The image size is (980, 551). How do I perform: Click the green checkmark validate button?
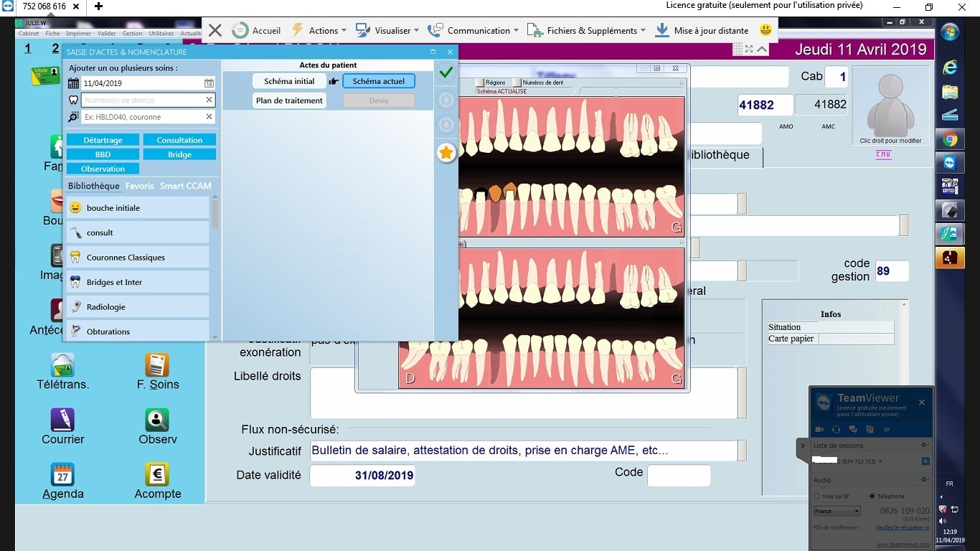[446, 72]
